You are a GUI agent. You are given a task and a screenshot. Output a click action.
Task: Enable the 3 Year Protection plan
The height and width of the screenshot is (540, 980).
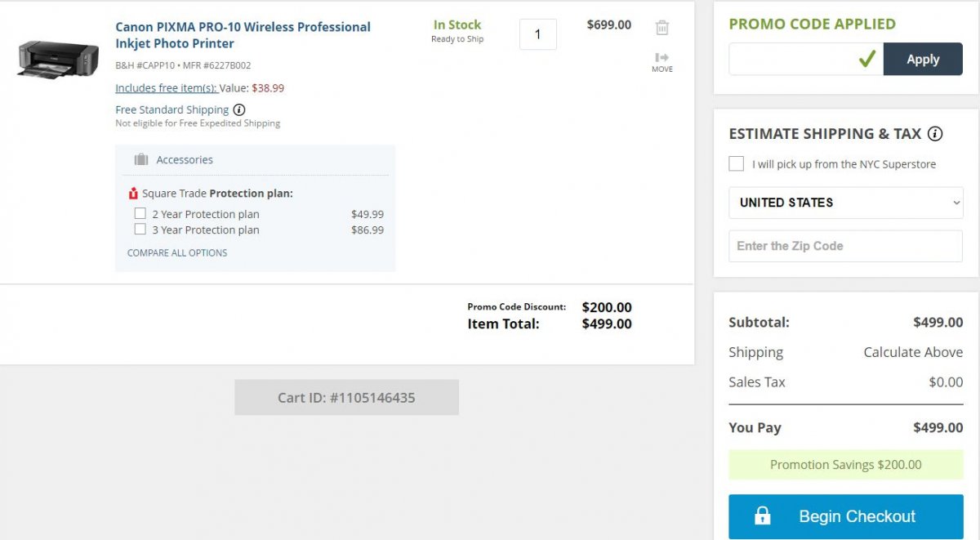[140, 230]
